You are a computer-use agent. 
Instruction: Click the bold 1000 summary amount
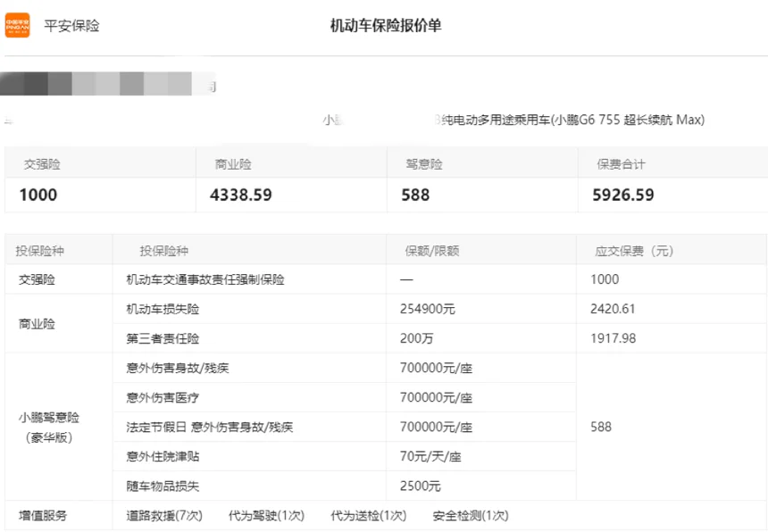[x=38, y=195]
